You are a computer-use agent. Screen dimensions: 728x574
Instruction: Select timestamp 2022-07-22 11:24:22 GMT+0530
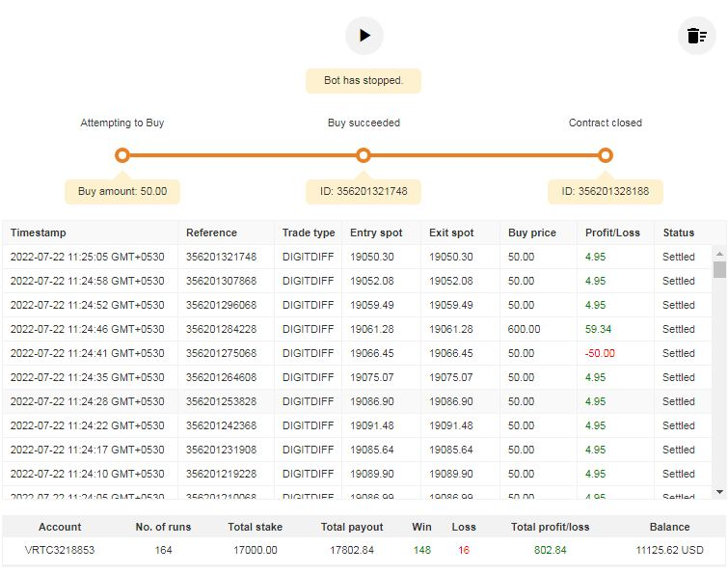coord(88,425)
